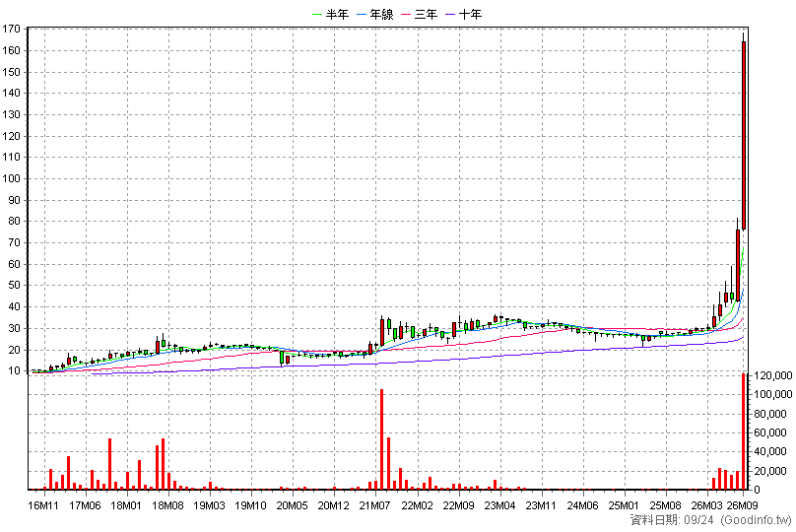Click the 25M01 date label
This screenshot has height=532, width=796.
coord(624,505)
